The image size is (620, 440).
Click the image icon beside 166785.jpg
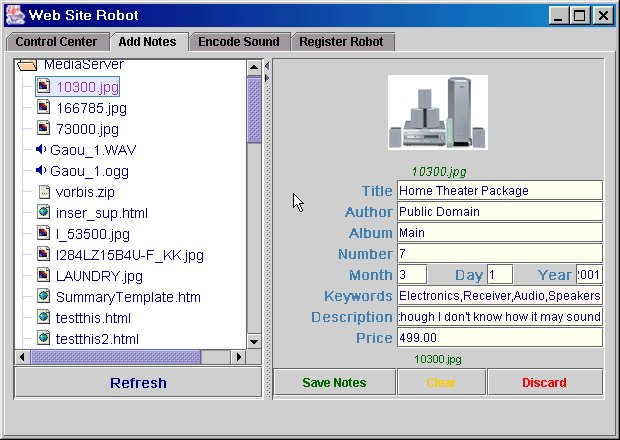click(43, 107)
